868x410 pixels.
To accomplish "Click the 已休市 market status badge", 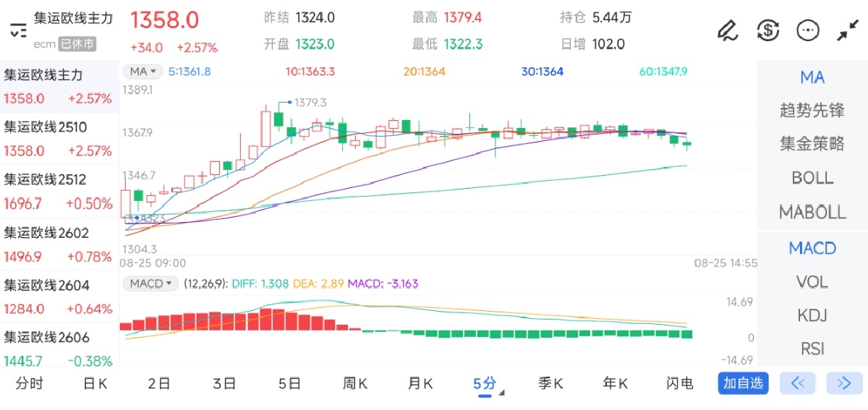I will (77, 44).
